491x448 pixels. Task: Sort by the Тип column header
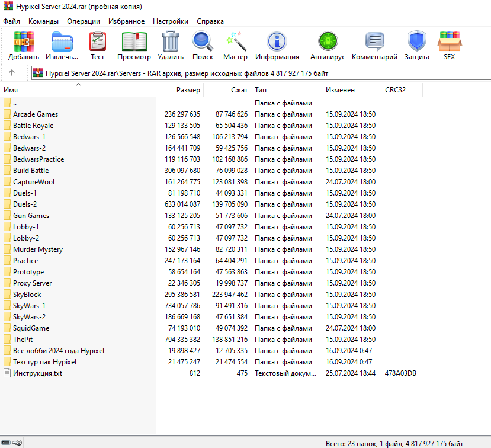pyautogui.click(x=287, y=90)
